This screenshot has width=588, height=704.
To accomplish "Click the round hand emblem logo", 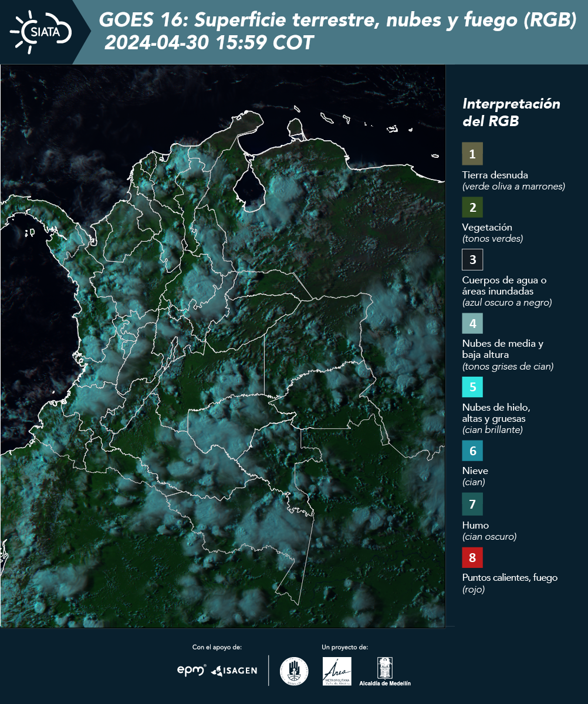I will 294,671.
